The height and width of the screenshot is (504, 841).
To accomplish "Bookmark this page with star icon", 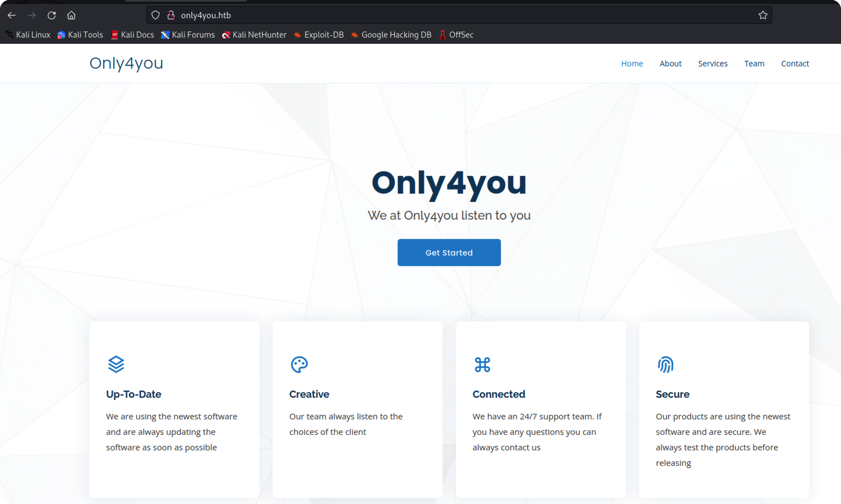I will point(763,15).
